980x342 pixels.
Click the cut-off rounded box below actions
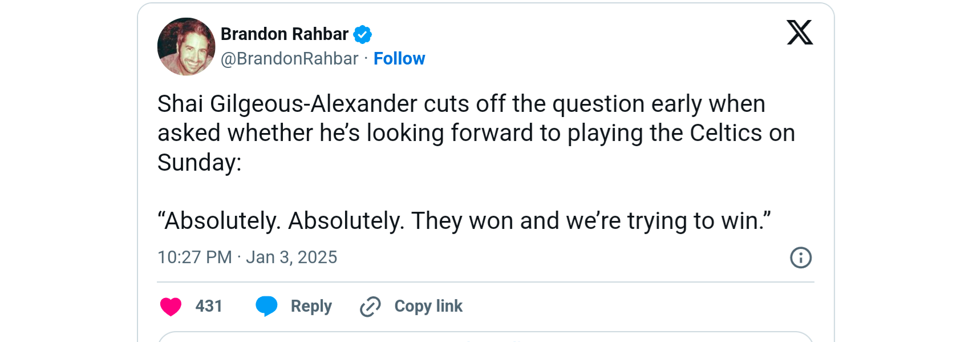(485, 337)
